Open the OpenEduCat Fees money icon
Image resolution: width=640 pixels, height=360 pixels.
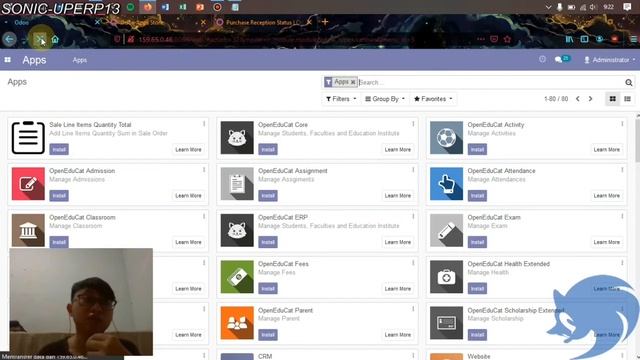tap(237, 277)
